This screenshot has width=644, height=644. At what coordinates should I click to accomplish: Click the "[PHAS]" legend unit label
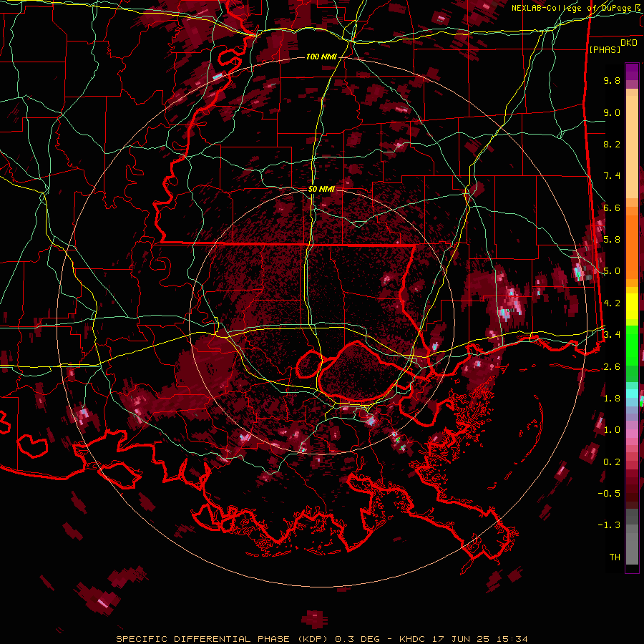tap(605, 50)
